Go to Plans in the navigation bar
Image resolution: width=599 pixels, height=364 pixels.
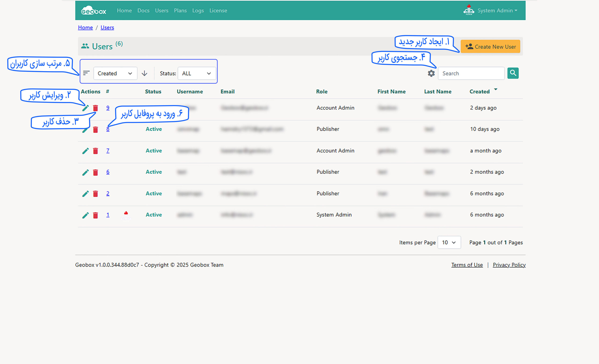(x=180, y=11)
